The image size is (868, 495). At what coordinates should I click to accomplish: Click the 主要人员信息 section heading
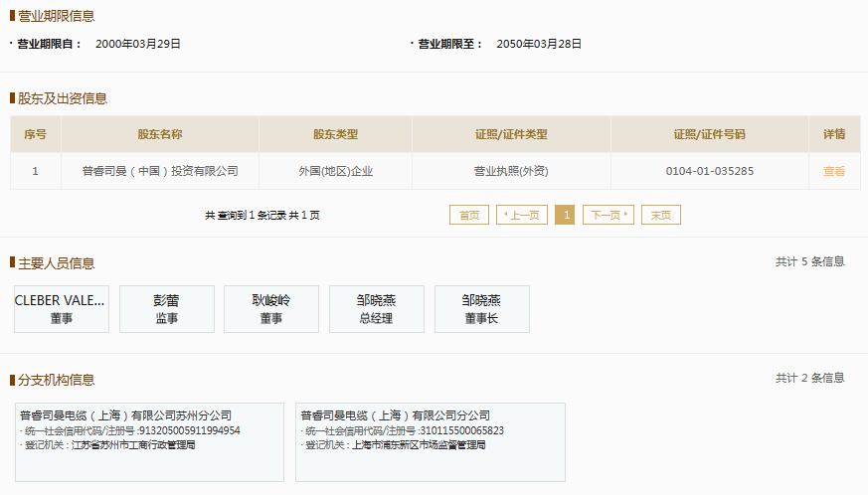coord(57,263)
